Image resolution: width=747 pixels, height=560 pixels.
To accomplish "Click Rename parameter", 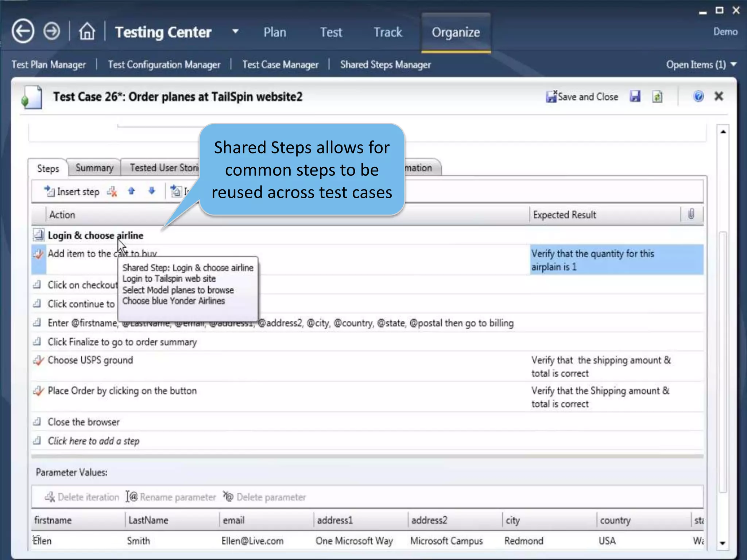I will pos(171,497).
